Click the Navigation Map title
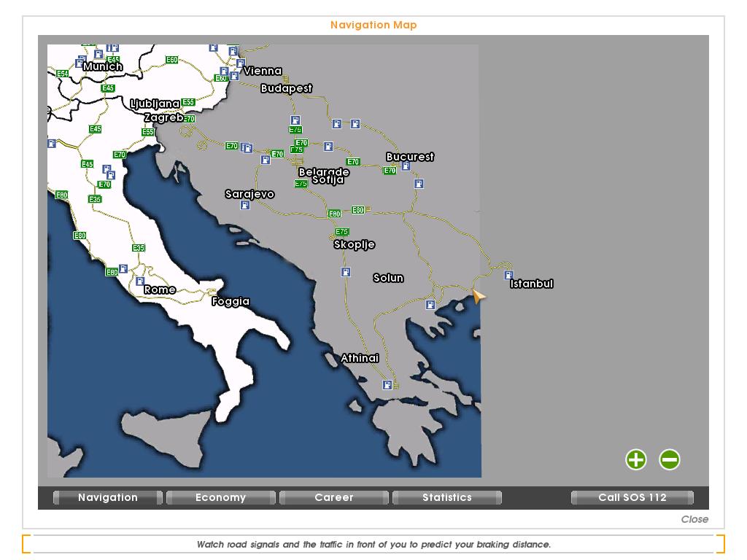 coord(373,25)
